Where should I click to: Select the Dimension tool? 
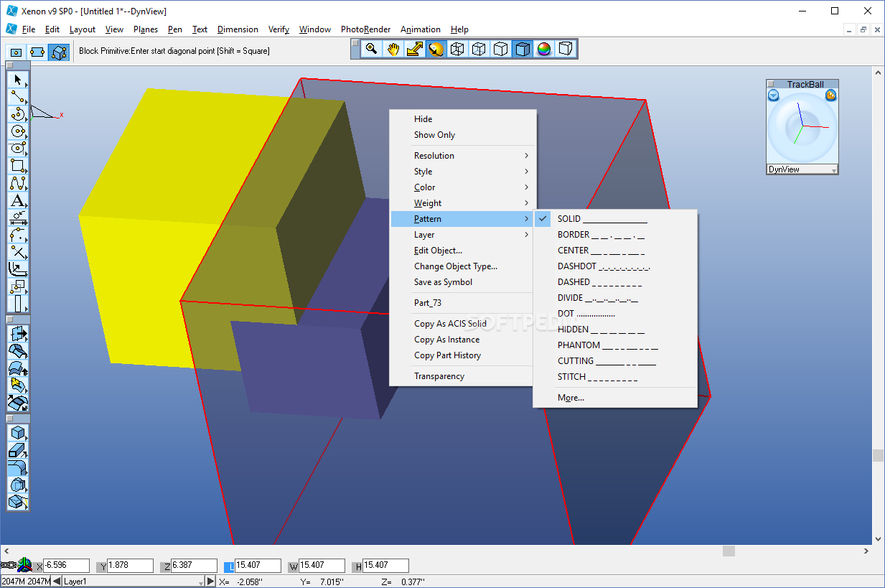click(18, 218)
